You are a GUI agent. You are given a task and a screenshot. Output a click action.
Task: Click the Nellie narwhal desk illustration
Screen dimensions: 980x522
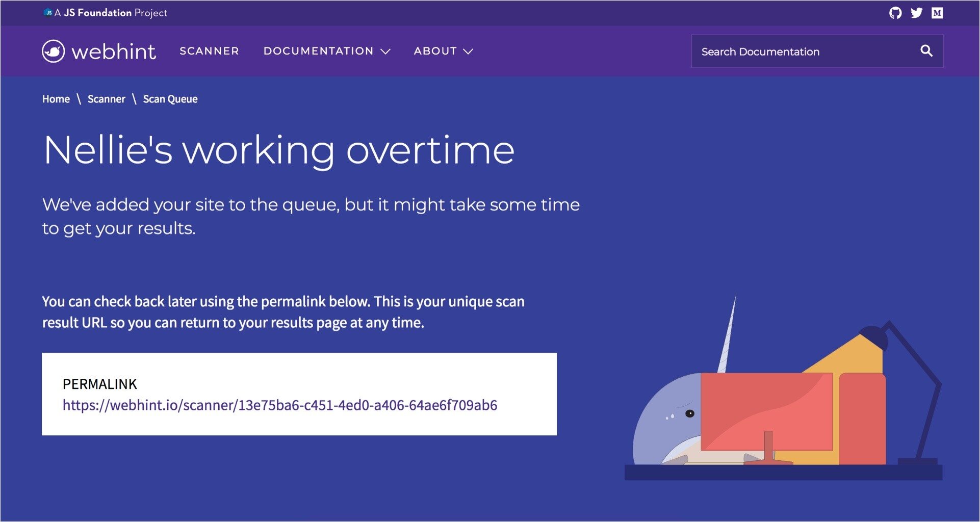784,387
